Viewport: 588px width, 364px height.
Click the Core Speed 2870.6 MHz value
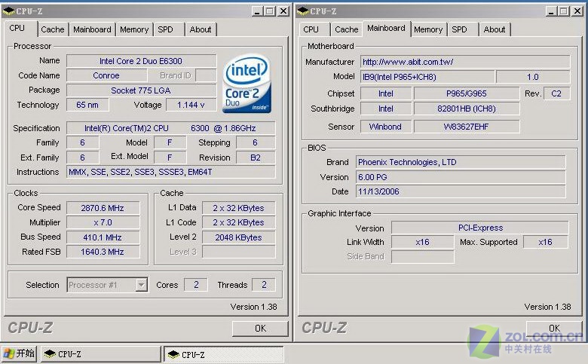[103, 208]
